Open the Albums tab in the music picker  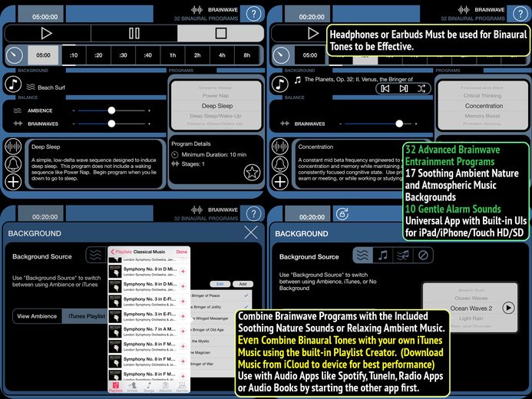tap(165, 387)
